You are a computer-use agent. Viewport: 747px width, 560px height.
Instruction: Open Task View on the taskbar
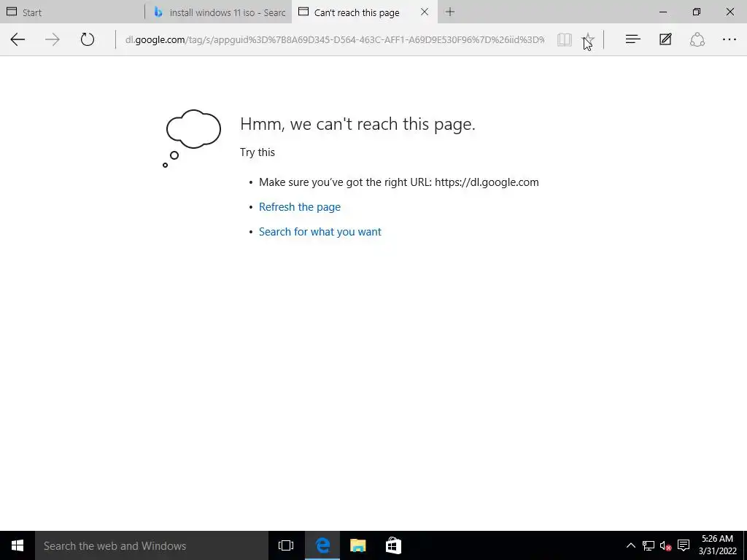click(x=286, y=545)
